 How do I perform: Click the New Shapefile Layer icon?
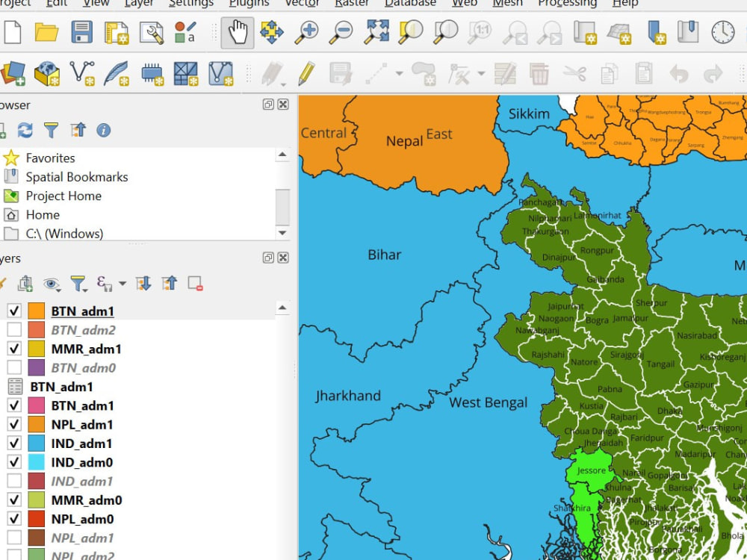[82, 74]
